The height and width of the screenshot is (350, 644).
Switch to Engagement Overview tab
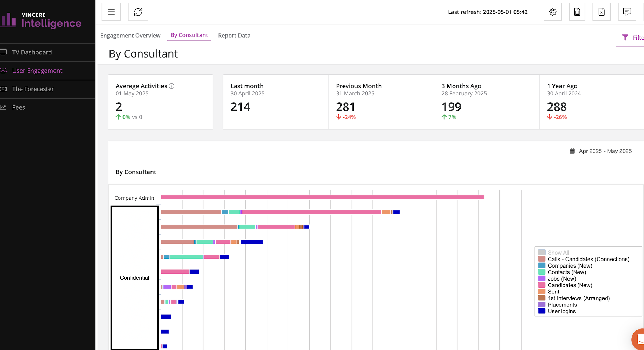(130, 36)
